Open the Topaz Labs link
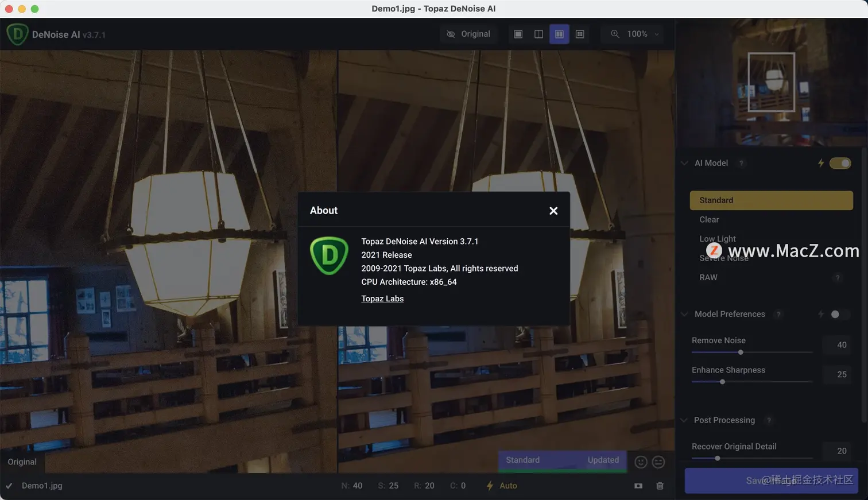Screen dimensions: 868x500 click(x=382, y=299)
